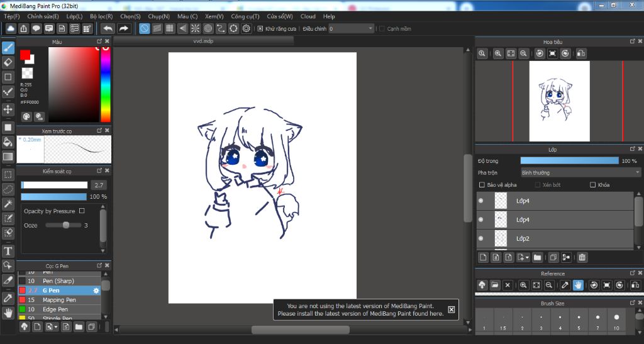Screen dimensions: 644x344
Task: Select the Gradient tool
Action: pyautogui.click(x=8, y=157)
